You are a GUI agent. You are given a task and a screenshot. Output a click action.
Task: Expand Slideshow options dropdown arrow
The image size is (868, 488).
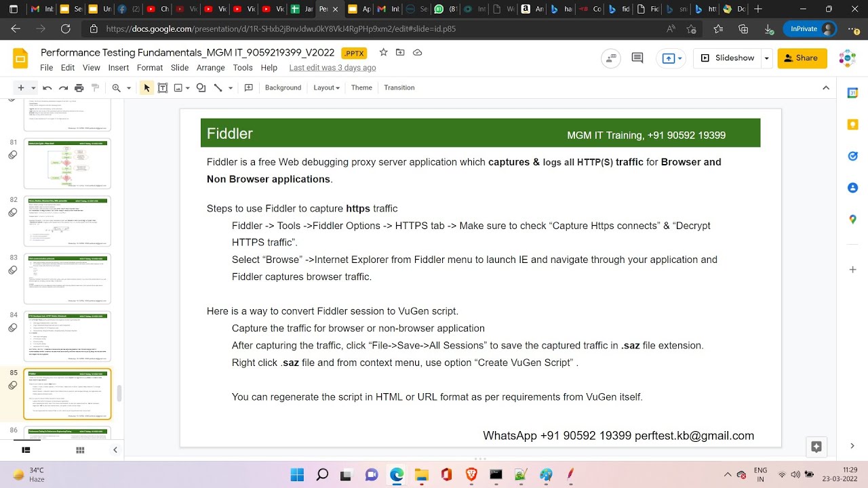pyautogui.click(x=767, y=58)
